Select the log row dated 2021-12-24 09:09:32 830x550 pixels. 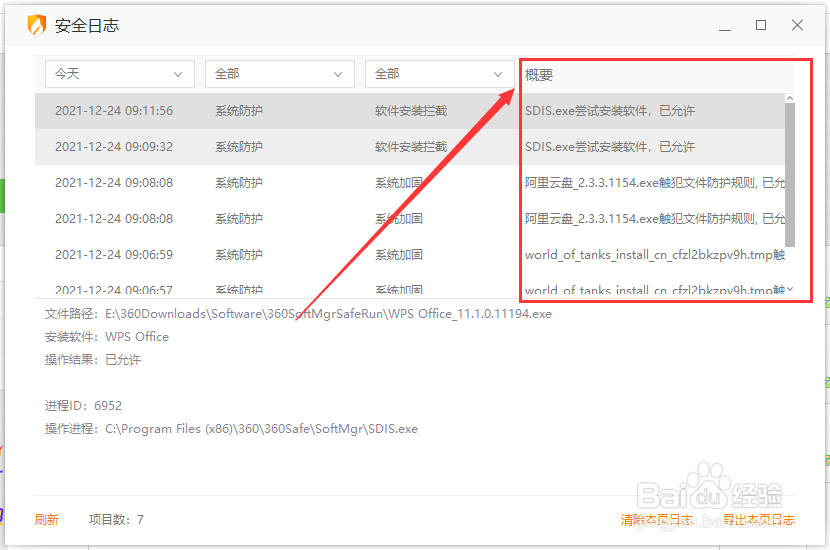[410, 147]
